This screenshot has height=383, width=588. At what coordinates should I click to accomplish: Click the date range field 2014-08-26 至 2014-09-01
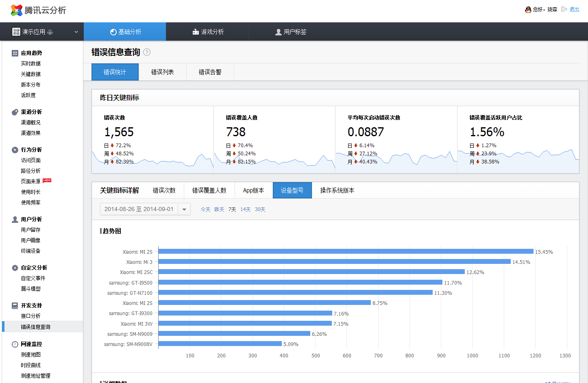pos(139,209)
